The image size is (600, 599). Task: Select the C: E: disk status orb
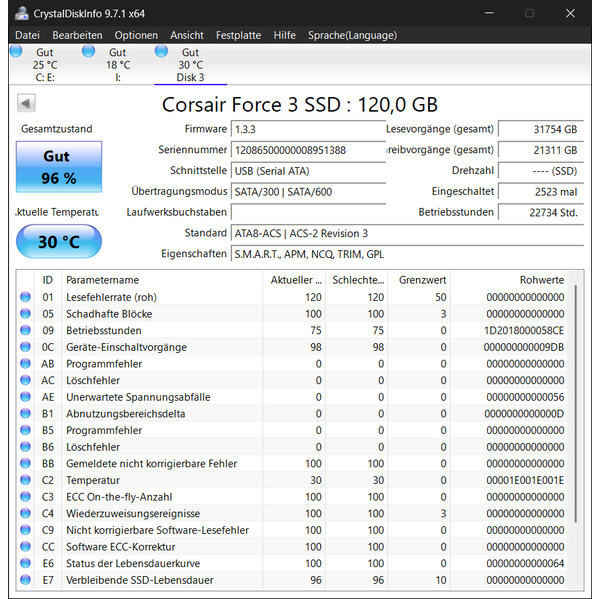click(x=15, y=51)
